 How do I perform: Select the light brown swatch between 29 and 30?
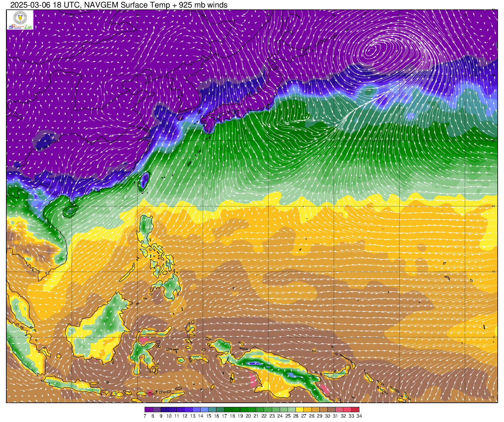(324, 409)
